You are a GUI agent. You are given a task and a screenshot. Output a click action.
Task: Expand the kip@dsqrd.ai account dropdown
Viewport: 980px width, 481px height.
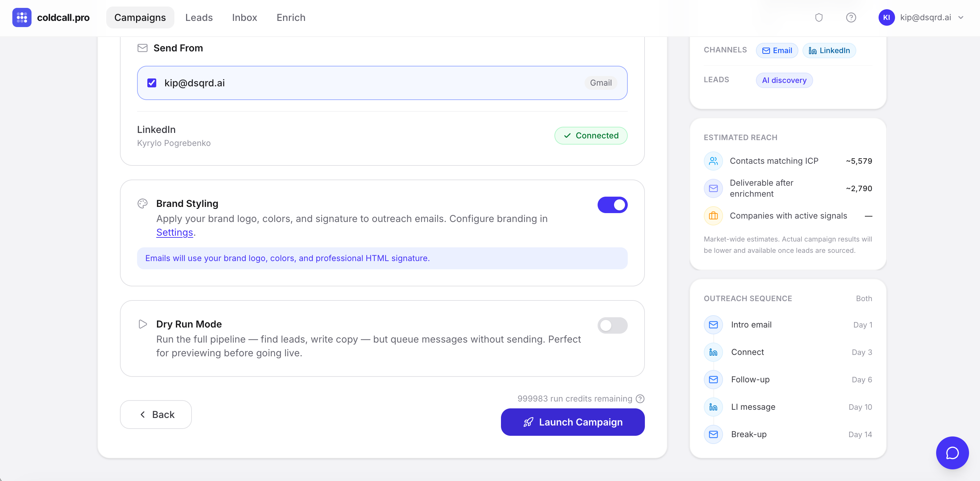pos(960,17)
